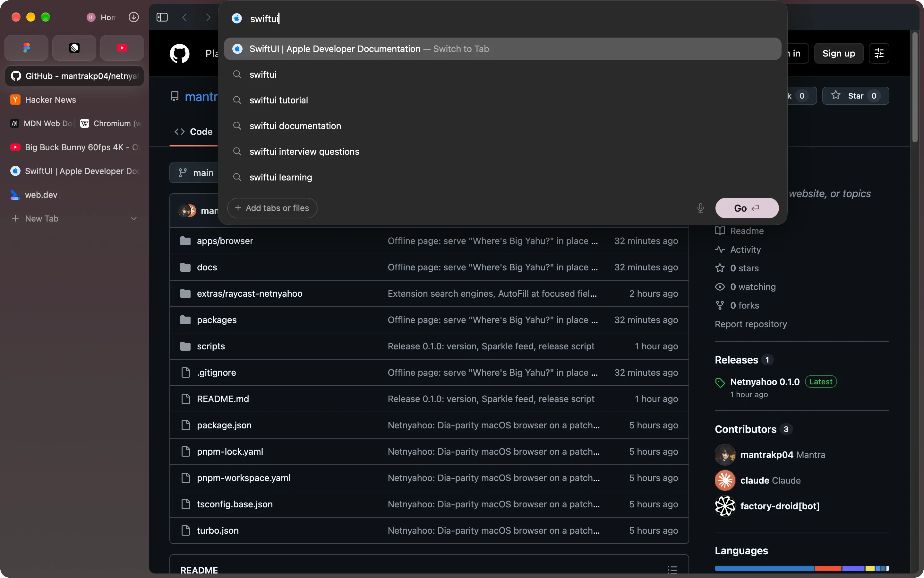Click the 0 stars link
The height and width of the screenshot is (578, 924).
pyautogui.click(x=737, y=268)
